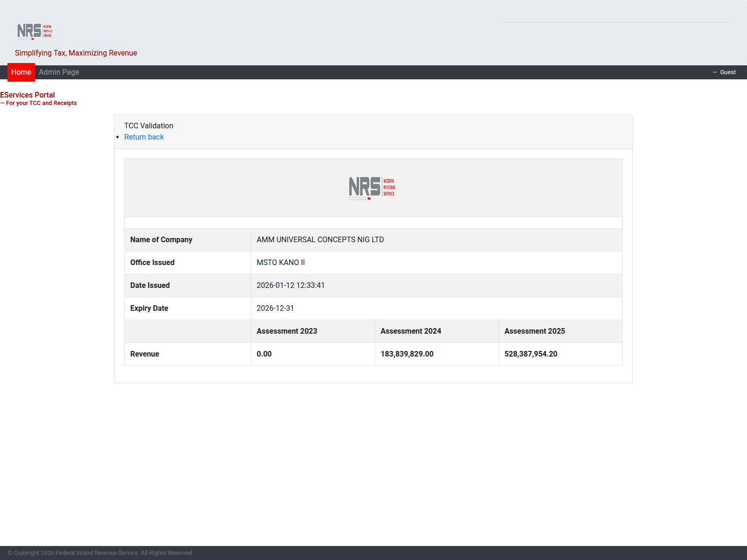Image resolution: width=747 pixels, height=560 pixels.
Task: Click the NRS logo in the header
Action: tap(35, 31)
